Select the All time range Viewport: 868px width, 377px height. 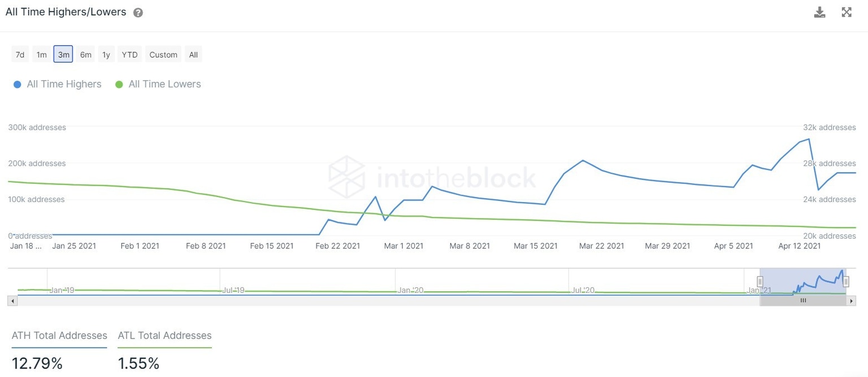pos(193,54)
